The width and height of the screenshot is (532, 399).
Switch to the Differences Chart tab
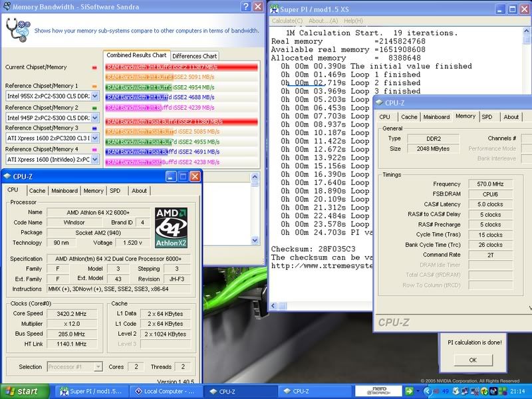pos(196,56)
